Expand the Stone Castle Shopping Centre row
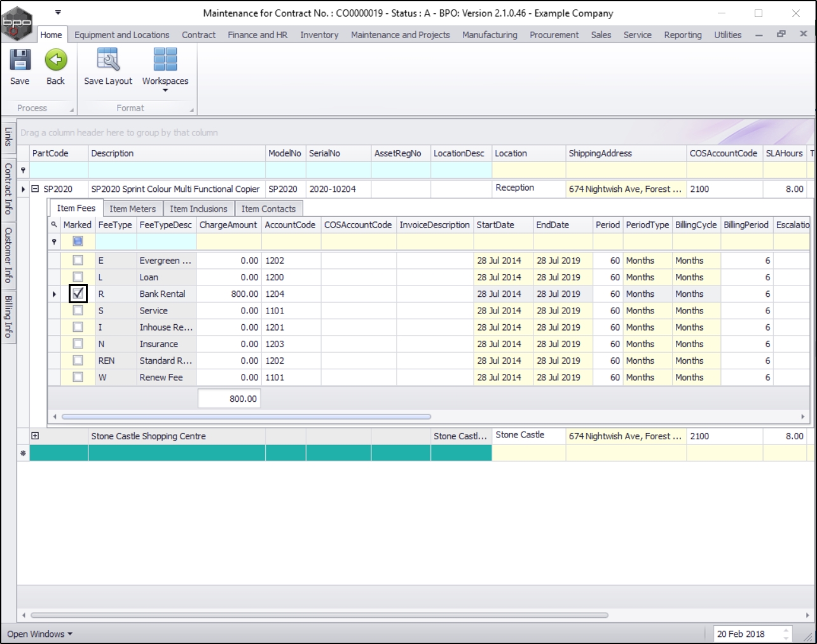 point(35,436)
